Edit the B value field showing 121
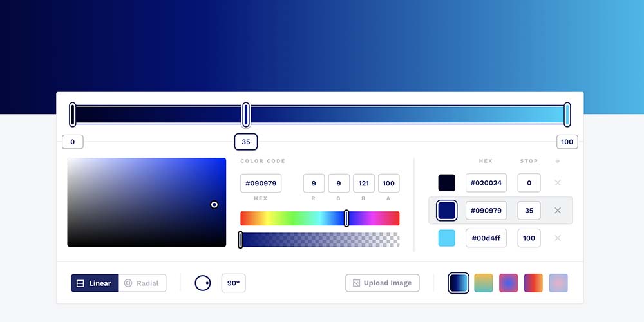The image size is (644, 322). click(364, 183)
